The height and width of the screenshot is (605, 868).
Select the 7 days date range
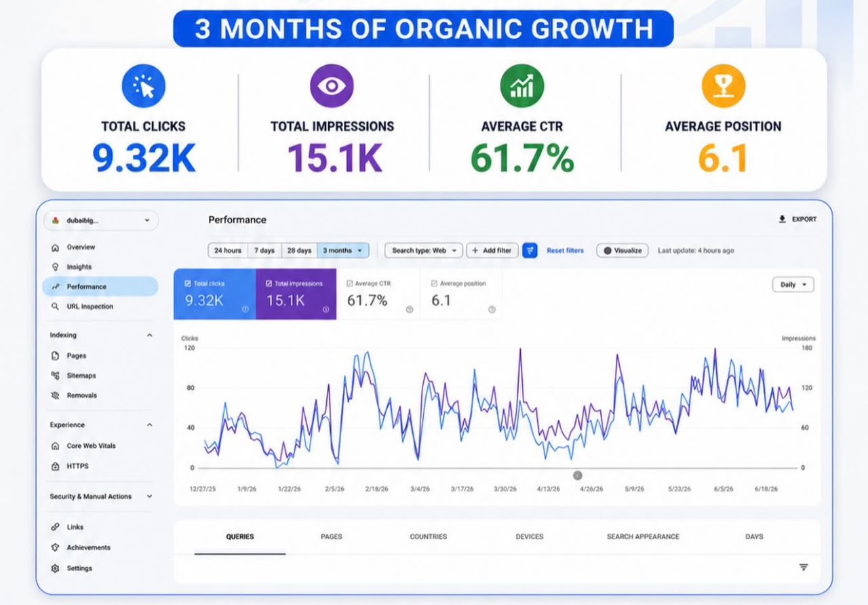click(264, 250)
